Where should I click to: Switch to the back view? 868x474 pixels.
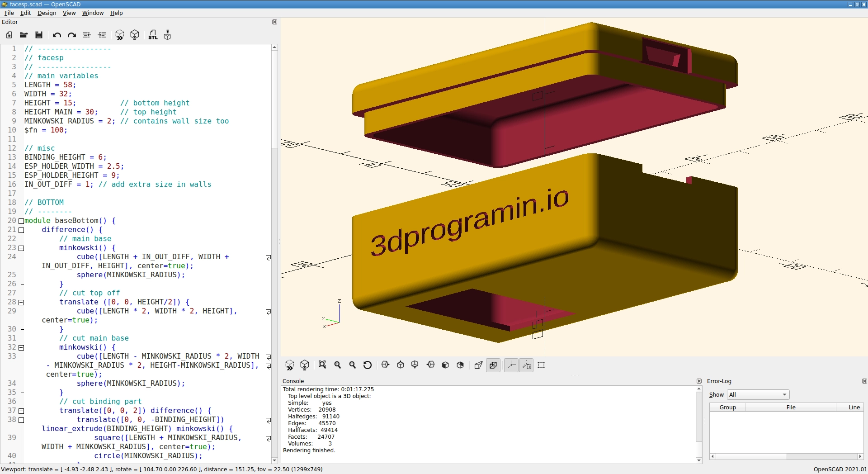point(460,365)
